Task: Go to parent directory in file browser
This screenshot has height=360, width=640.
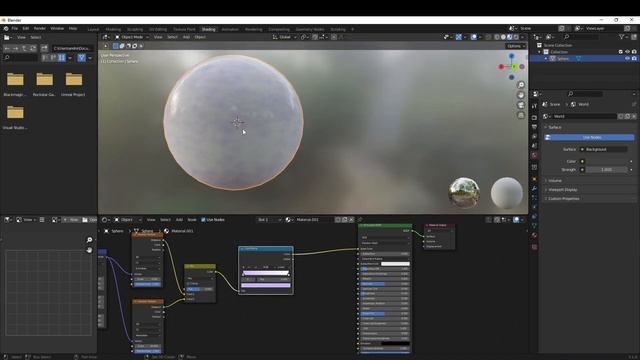Action: pyautogui.click(x=24, y=48)
